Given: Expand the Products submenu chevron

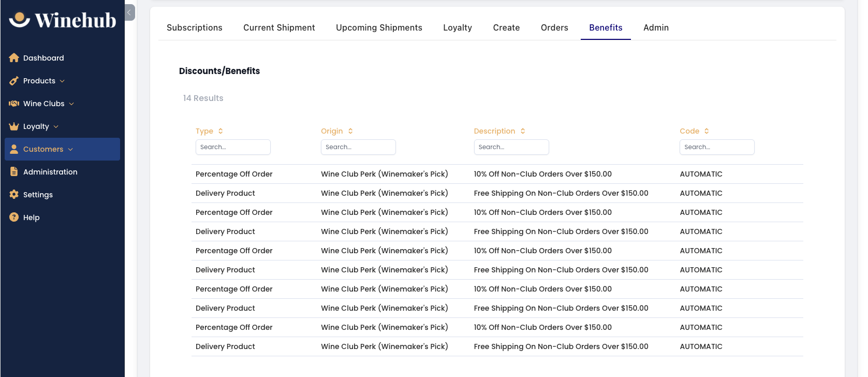Looking at the screenshot, I should click(62, 81).
